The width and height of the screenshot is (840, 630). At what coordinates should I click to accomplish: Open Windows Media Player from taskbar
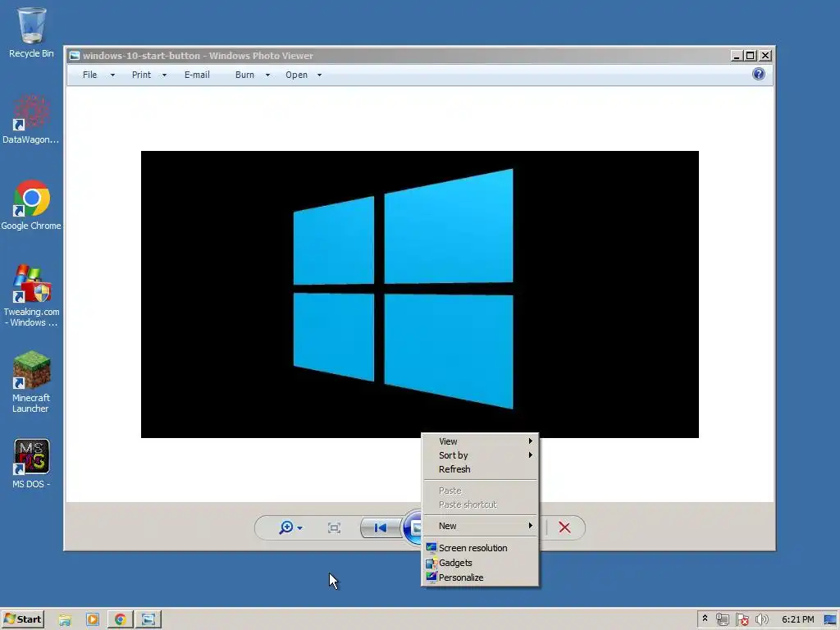coord(92,620)
